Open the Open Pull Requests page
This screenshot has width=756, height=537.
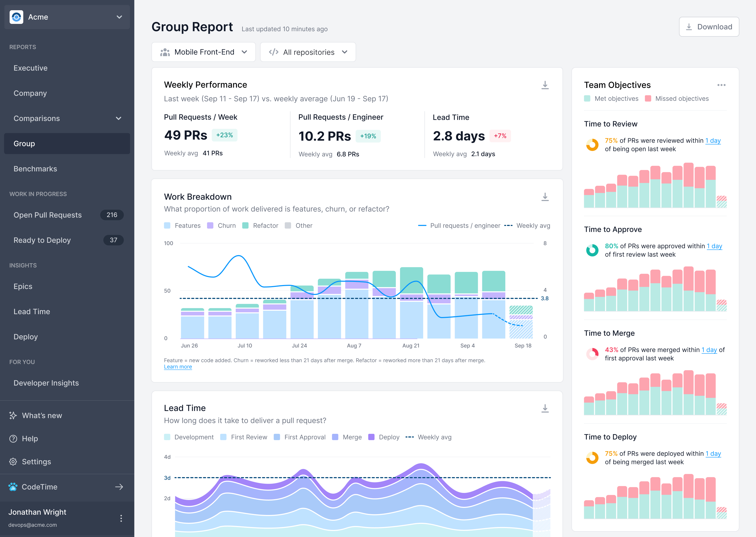click(x=48, y=215)
